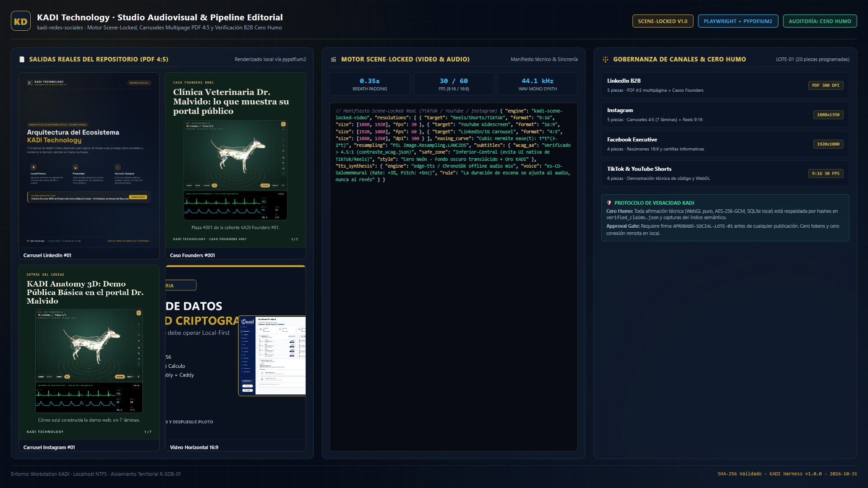Click the 0.35s Breath Padding stat

pos(369,84)
